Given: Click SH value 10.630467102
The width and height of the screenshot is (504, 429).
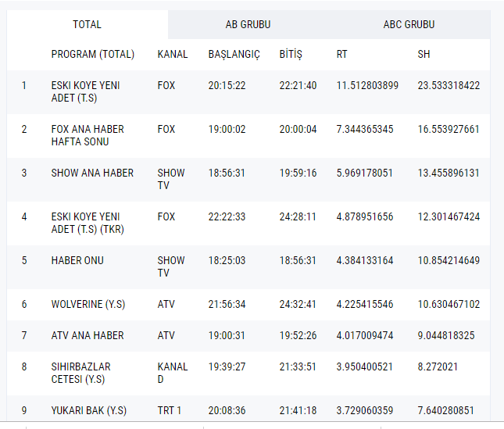Looking at the screenshot, I should (449, 304).
